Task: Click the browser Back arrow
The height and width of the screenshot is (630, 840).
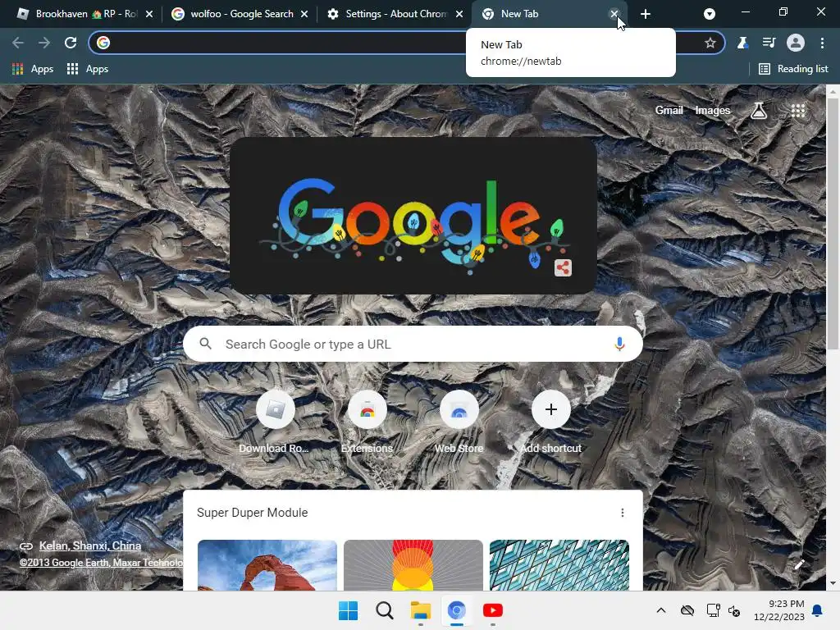Action: click(x=18, y=43)
